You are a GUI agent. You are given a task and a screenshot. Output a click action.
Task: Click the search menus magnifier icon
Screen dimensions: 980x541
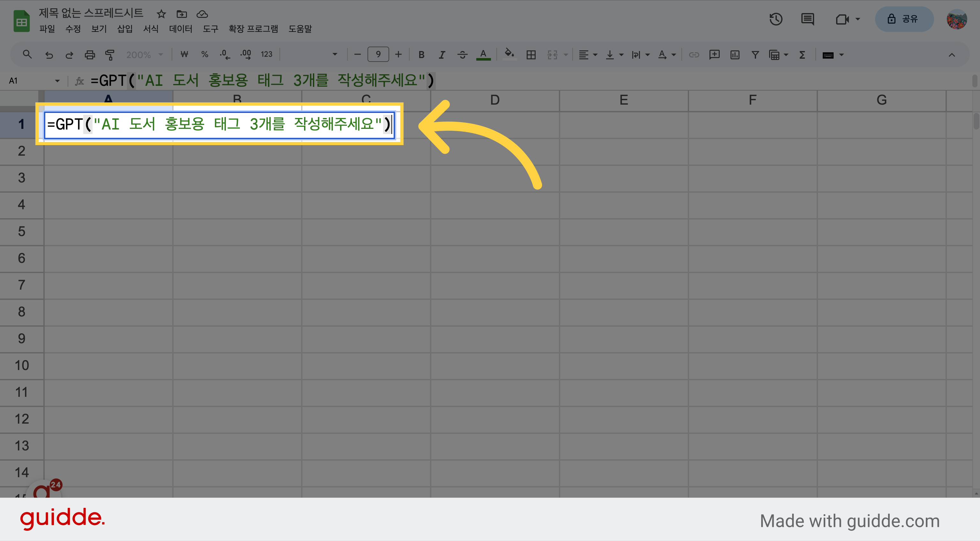[27, 55]
